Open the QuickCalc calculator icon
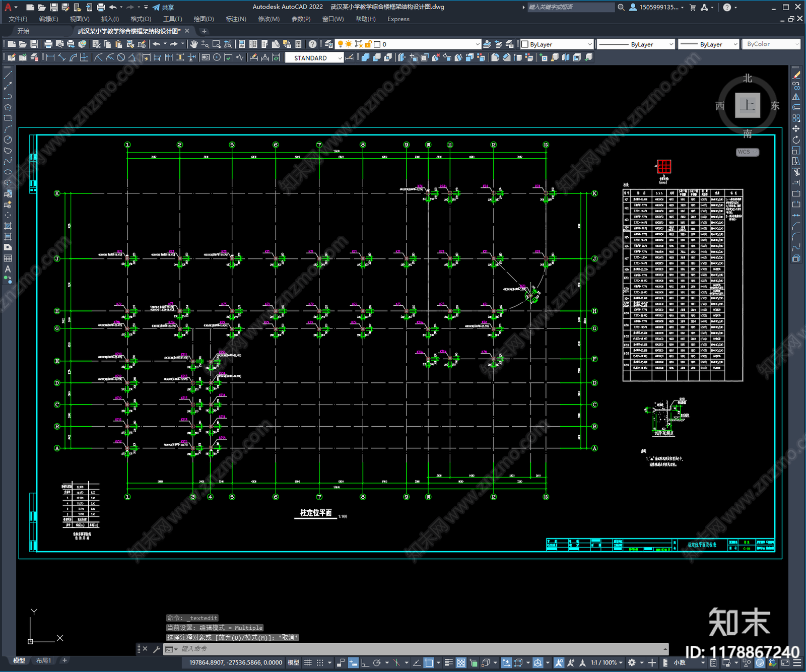 [x=298, y=44]
